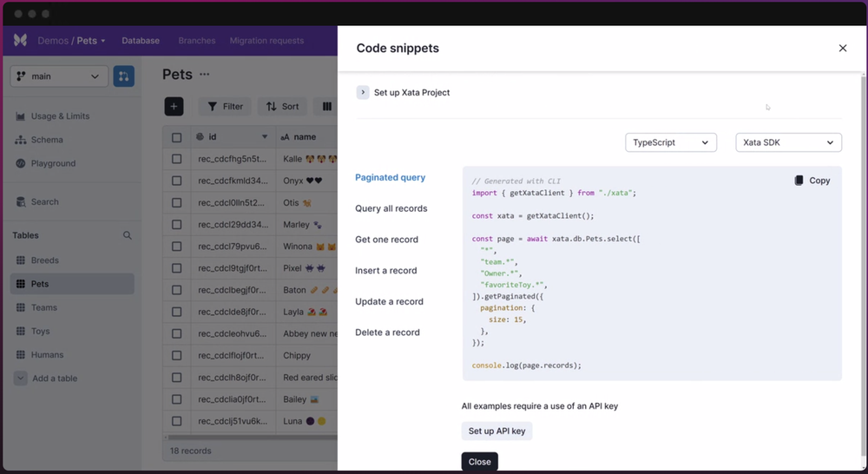The image size is (868, 474).
Task: Open the Demos / Pets database dropdown
Action: click(71, 41)
